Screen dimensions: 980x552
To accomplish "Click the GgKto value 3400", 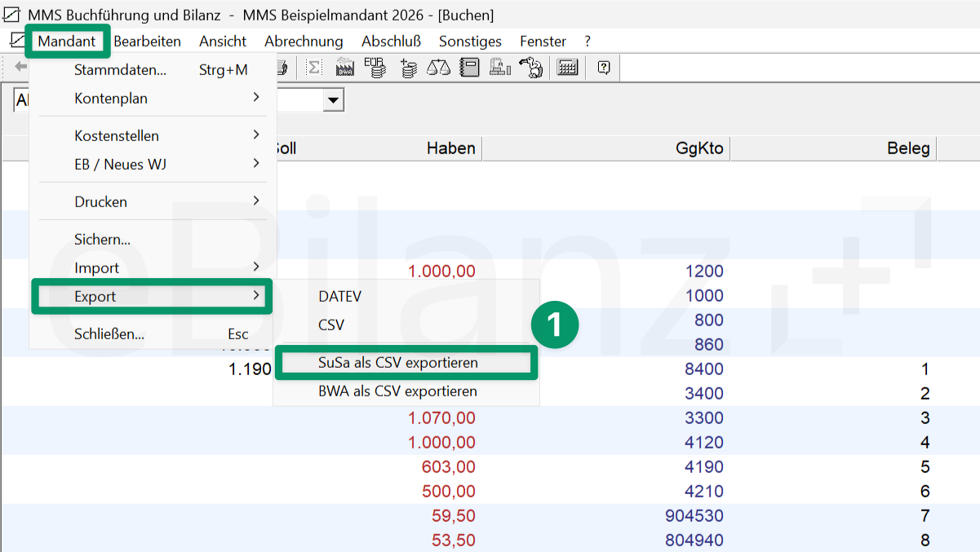I will click(x=704, y=394).
